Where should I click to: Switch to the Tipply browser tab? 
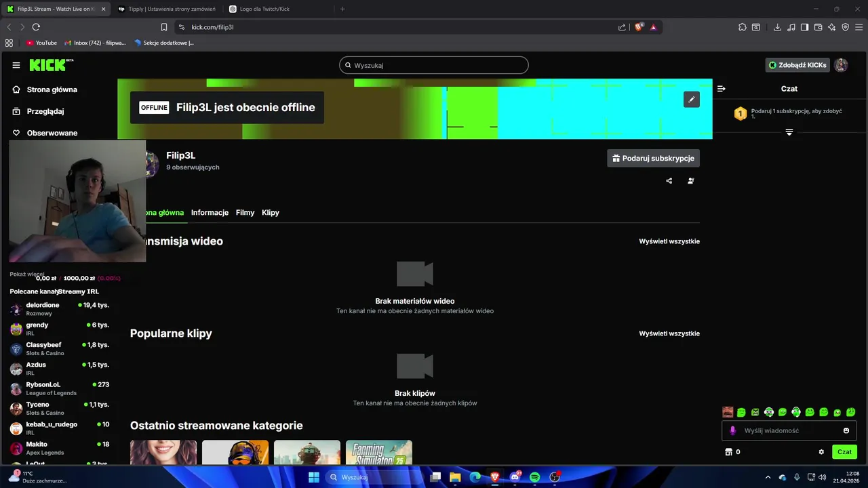click(167, 9)
